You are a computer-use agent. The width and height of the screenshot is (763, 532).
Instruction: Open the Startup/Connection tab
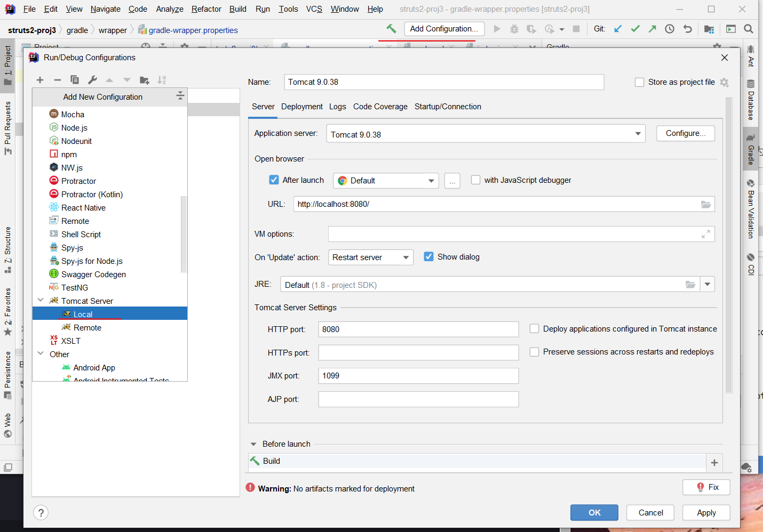448,107
